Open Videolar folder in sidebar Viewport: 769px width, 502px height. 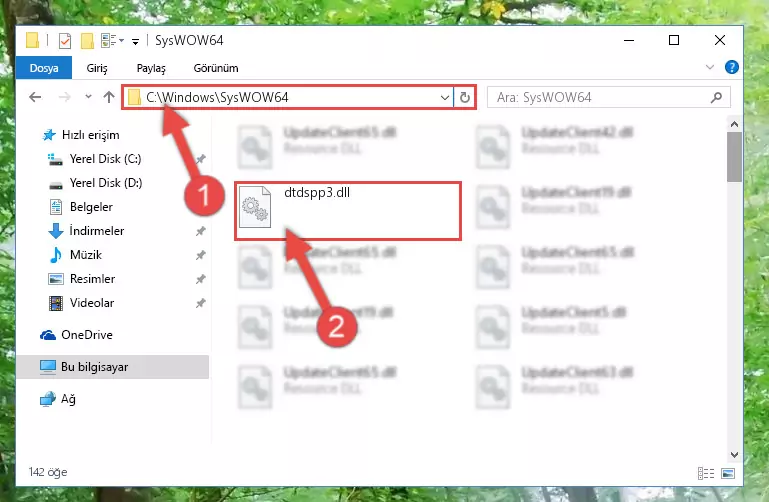point(92,303)
